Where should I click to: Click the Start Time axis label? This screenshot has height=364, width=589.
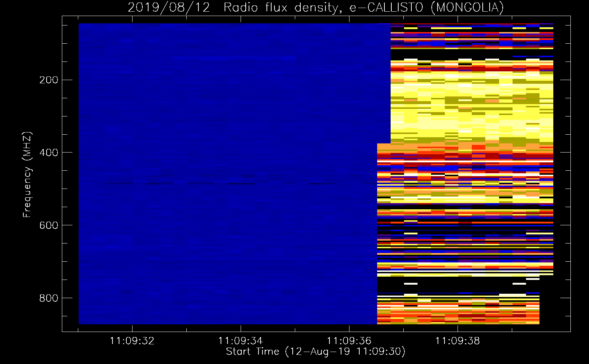click(316, 352)
